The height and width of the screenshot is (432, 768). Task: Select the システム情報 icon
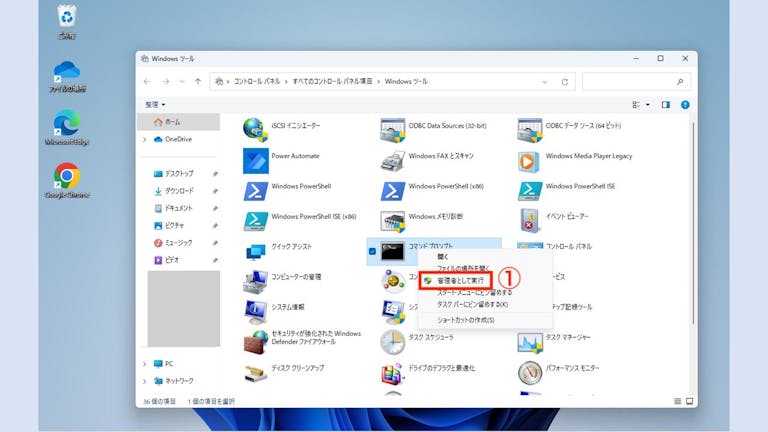tap(255, 312)
